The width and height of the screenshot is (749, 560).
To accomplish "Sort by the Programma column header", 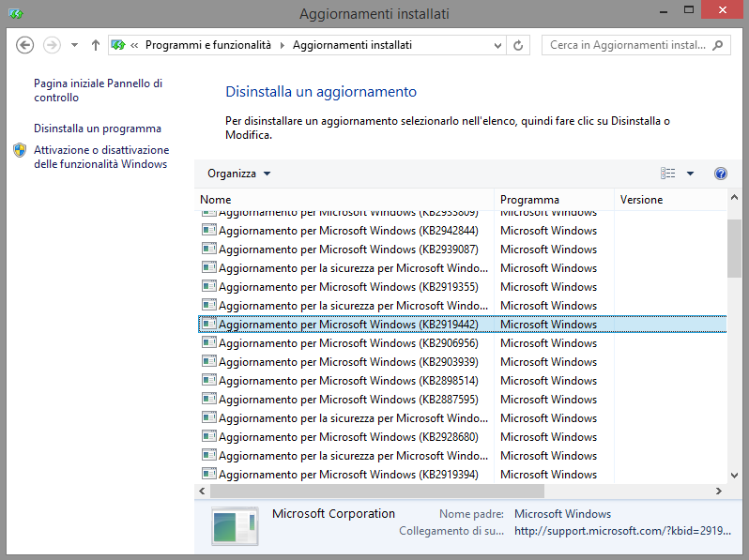I will tap(554, 200).
